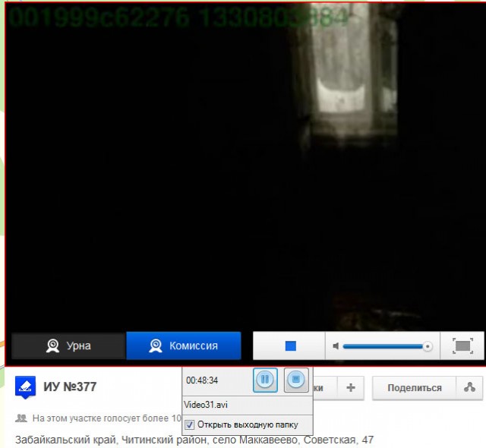486x448 pixels.
Task: Open fullscreen video mode
Action: (462, 345)
